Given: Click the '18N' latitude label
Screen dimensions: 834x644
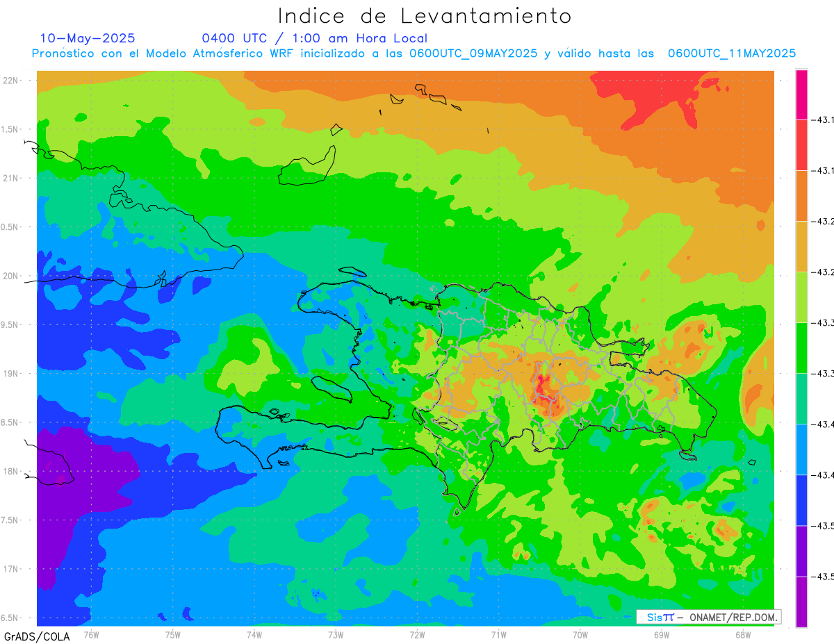Looking at the screenshot, I should click(12, 471).
